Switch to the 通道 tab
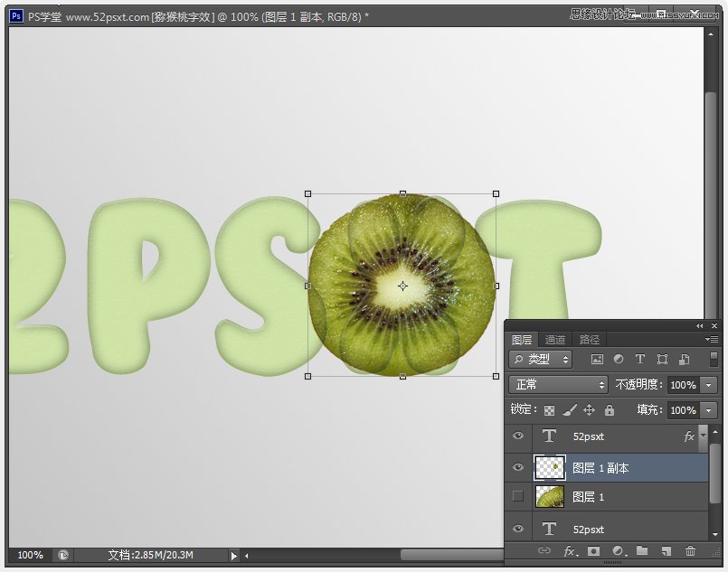Image resolution: width=728 pixels, height=572 pixels. coord(555,340)
